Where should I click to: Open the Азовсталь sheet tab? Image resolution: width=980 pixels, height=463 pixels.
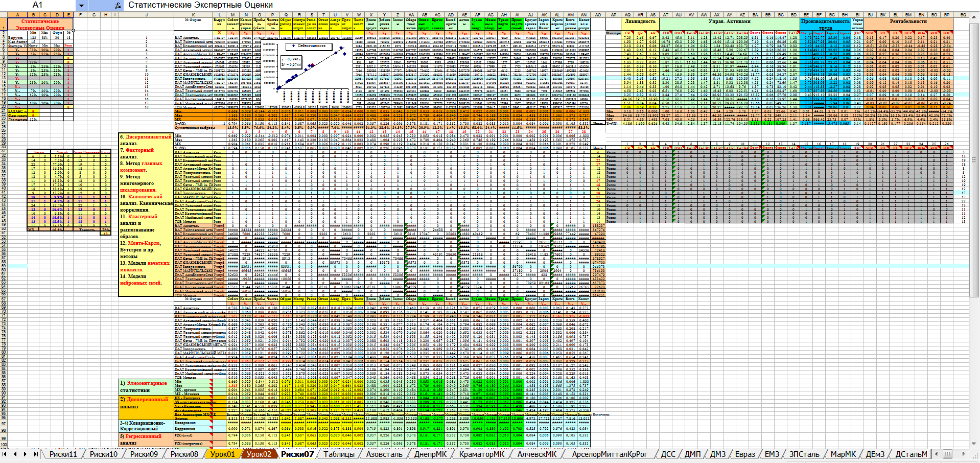(384, 454)
